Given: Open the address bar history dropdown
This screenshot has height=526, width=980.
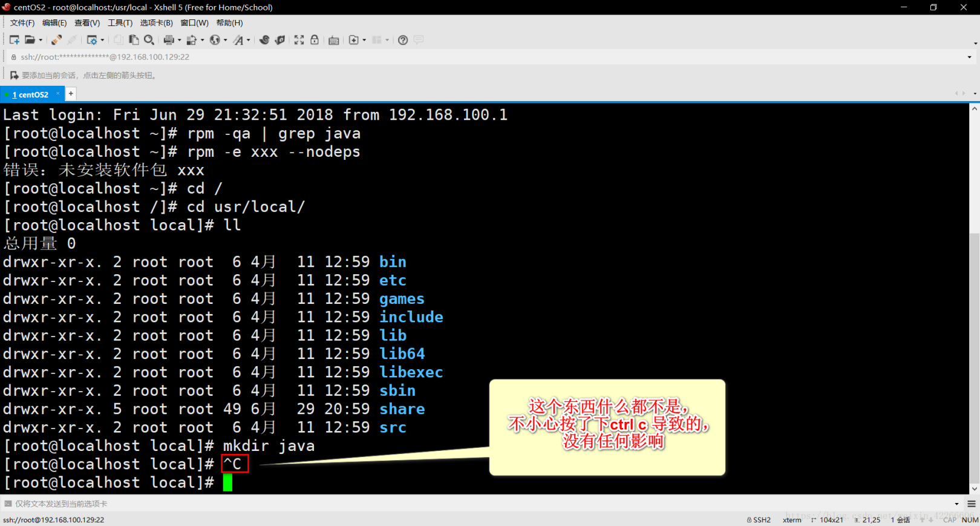Looking at the screenshot, I should [969, 57].
